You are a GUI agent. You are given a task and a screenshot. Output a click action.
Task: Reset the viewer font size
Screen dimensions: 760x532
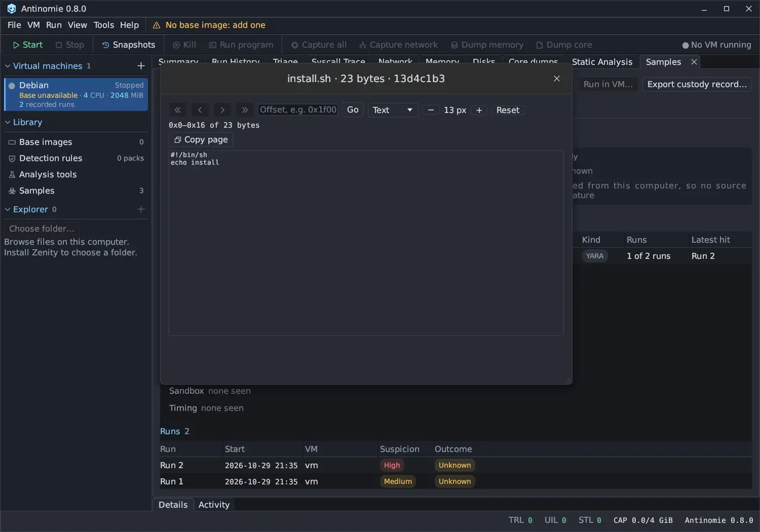point(508,110)
